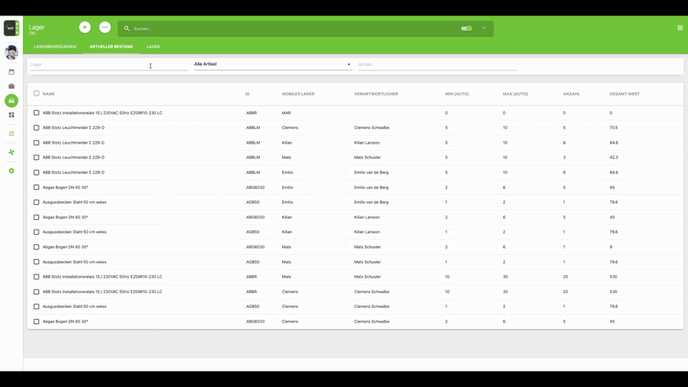The image size is (688, 387).
Task: Click the Lager filter input field
Action: 108,64
